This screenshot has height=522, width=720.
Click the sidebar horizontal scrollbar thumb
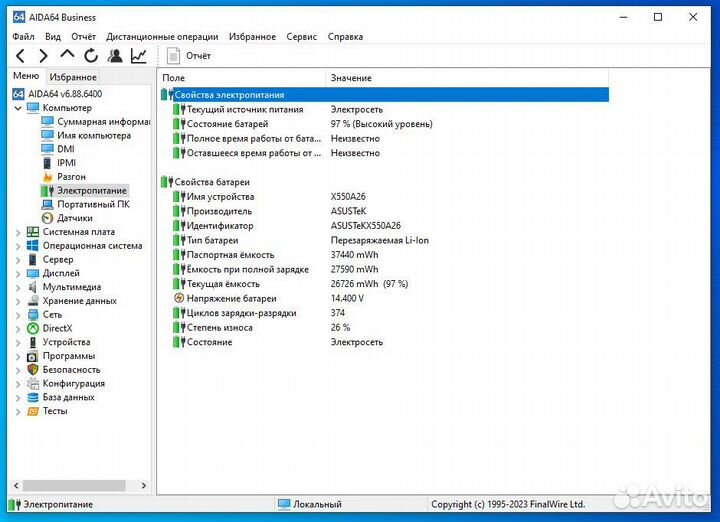click(74, 485)
